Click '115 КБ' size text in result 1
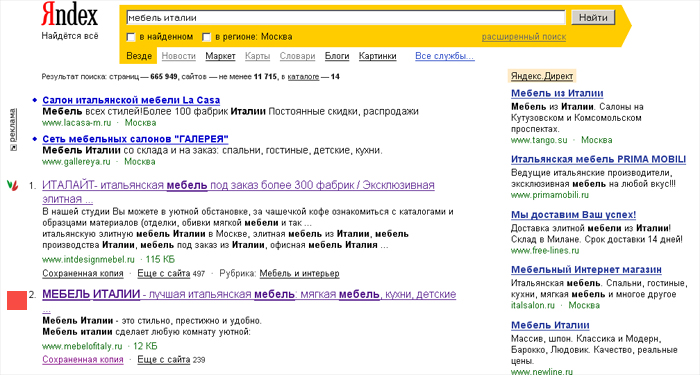 click(160, 259)
